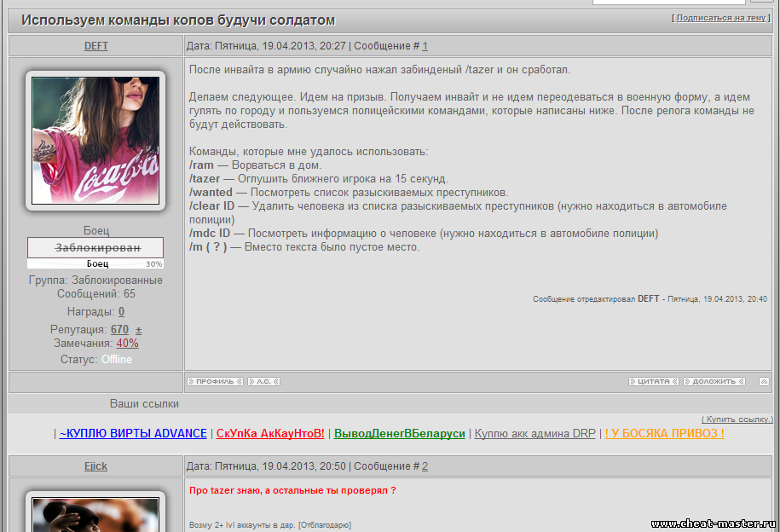Viewport: 780px width, 532px height.
Task: Click the 40% warnings level link
Action: 128,343
